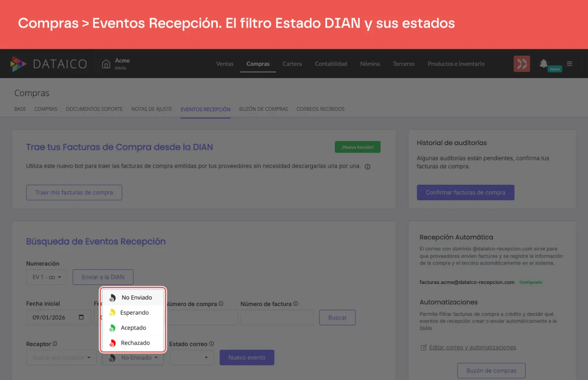
Task: Click the Número de factura input field
Action: tap(277, 318)
